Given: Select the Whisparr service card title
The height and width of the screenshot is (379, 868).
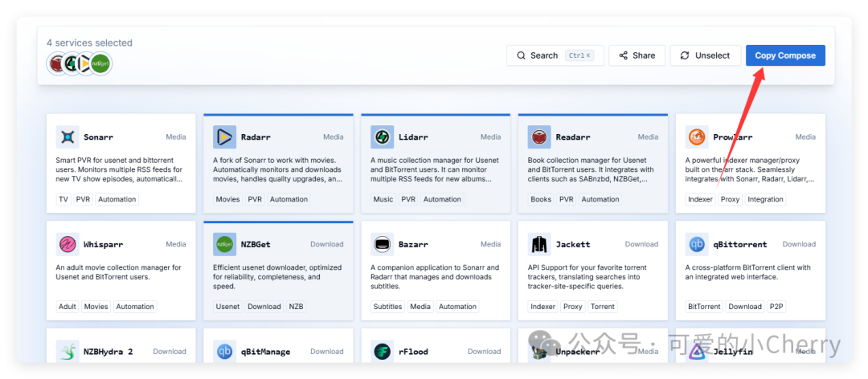Looking at the screenshot, I should point(104,244).
